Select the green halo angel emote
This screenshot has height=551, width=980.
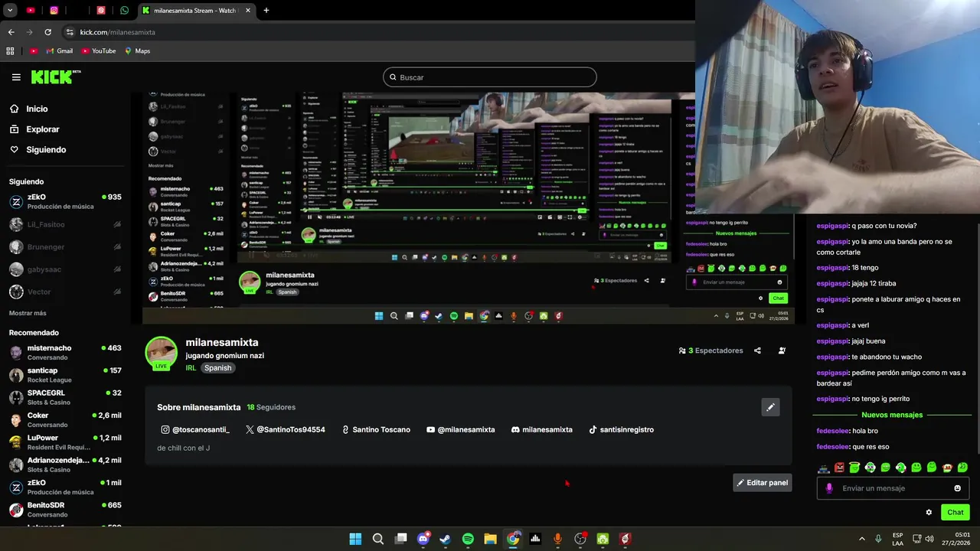(854, 468)
